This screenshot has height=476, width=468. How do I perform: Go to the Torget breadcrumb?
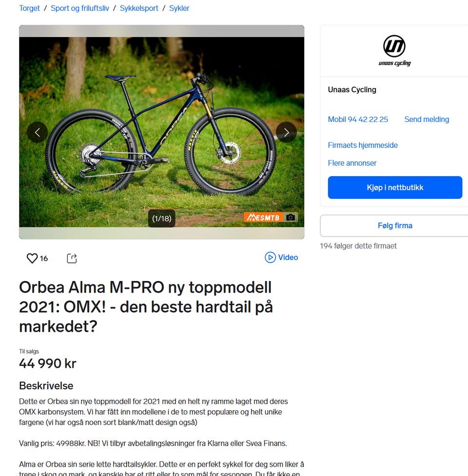tap(29, 8)
